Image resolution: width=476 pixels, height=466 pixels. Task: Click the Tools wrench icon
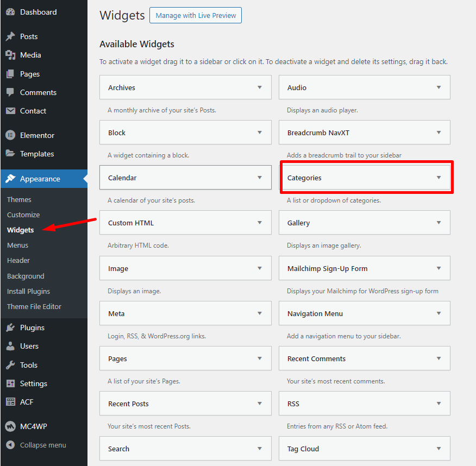tap(10, 365)
